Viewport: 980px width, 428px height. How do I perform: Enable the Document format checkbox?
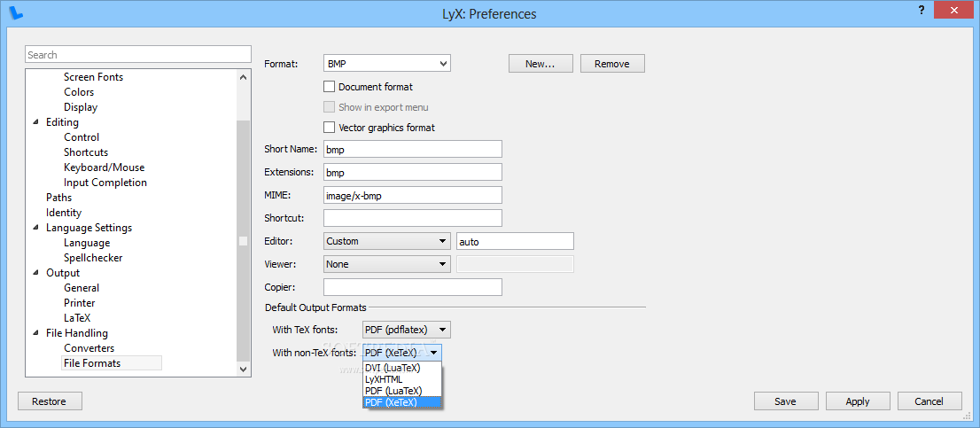coord(330,87)
